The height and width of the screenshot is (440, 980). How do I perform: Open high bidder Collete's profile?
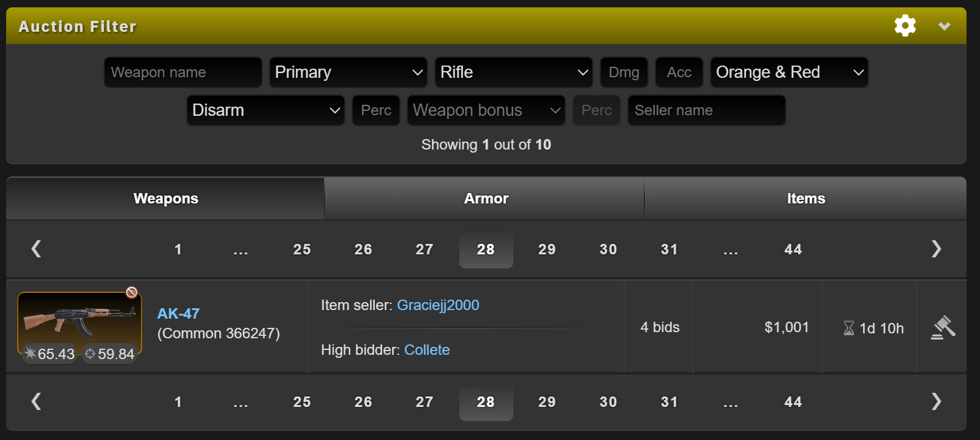428,349
